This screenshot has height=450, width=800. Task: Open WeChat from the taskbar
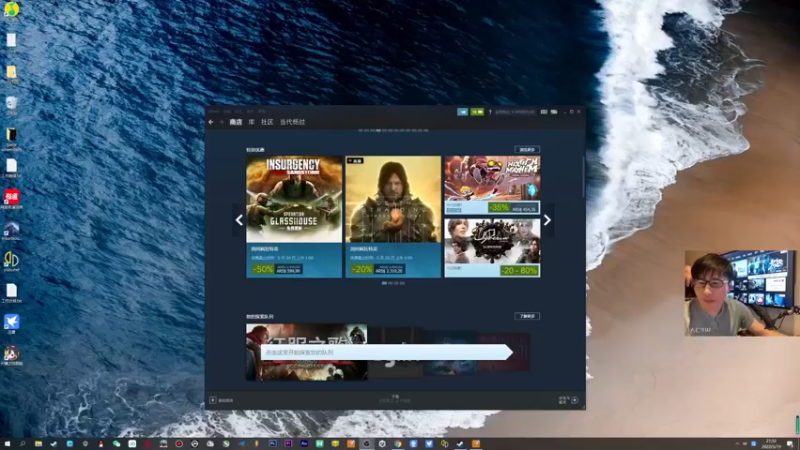116,444
